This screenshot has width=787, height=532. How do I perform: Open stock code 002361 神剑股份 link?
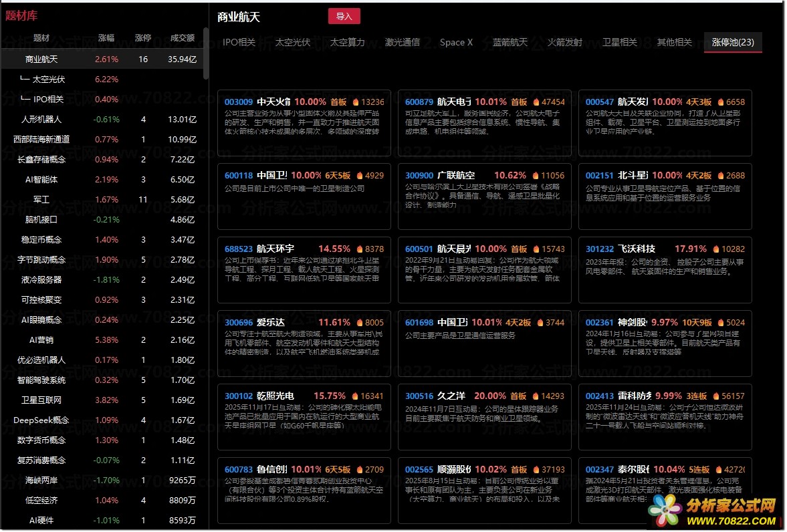coord(600,323)
